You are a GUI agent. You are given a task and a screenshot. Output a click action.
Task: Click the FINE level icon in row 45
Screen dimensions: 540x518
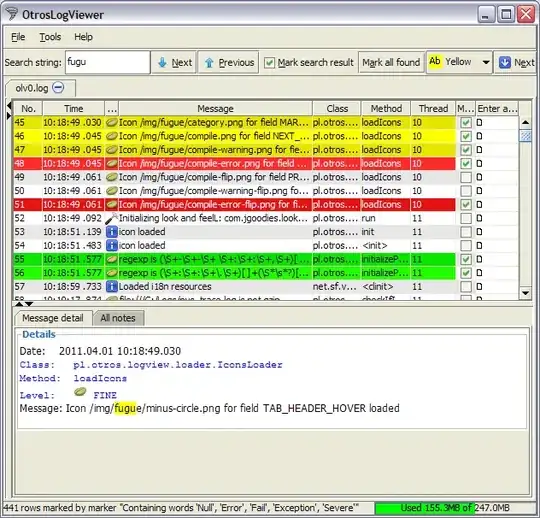[112, 122]
